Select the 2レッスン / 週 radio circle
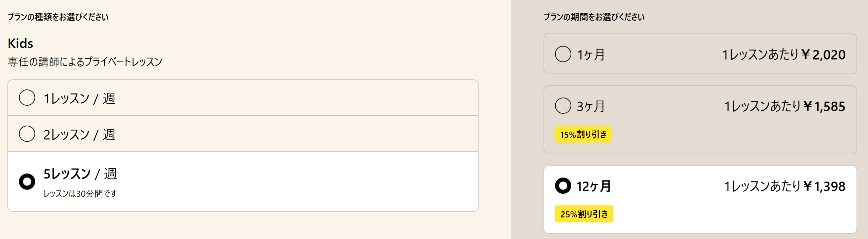 coord(27,134)
